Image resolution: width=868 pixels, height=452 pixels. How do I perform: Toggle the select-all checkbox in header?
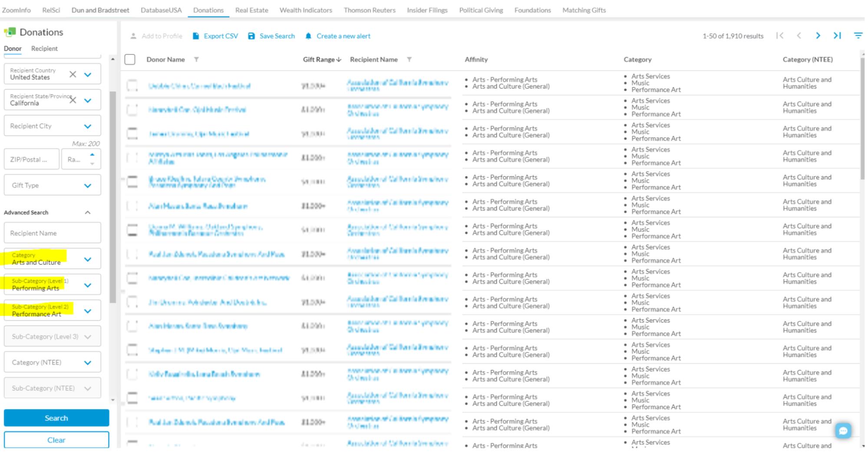[130, 59]
